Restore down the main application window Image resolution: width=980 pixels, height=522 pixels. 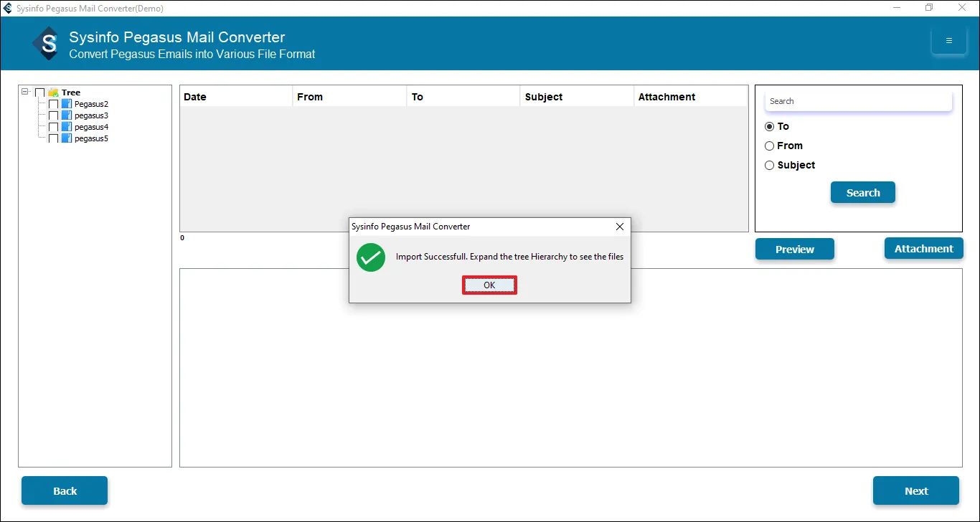coord(930,8)
